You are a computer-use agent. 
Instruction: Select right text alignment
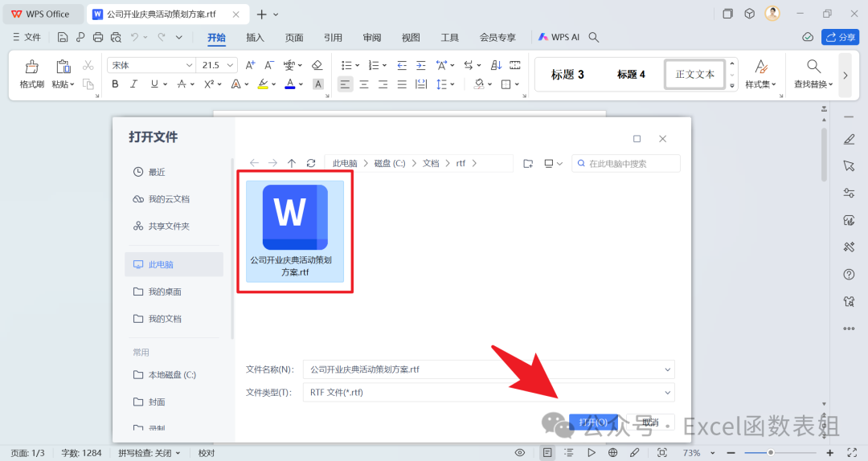pos(383,84)
